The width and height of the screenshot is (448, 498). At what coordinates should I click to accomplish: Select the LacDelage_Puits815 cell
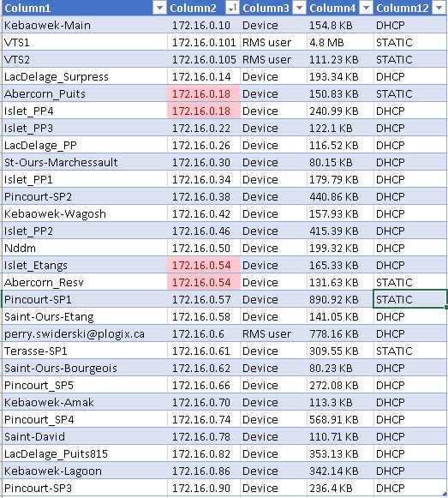click(85, 453)
